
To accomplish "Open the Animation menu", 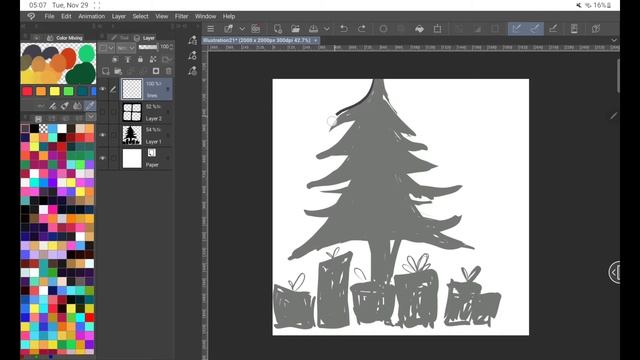I will [x=91, y=16].
